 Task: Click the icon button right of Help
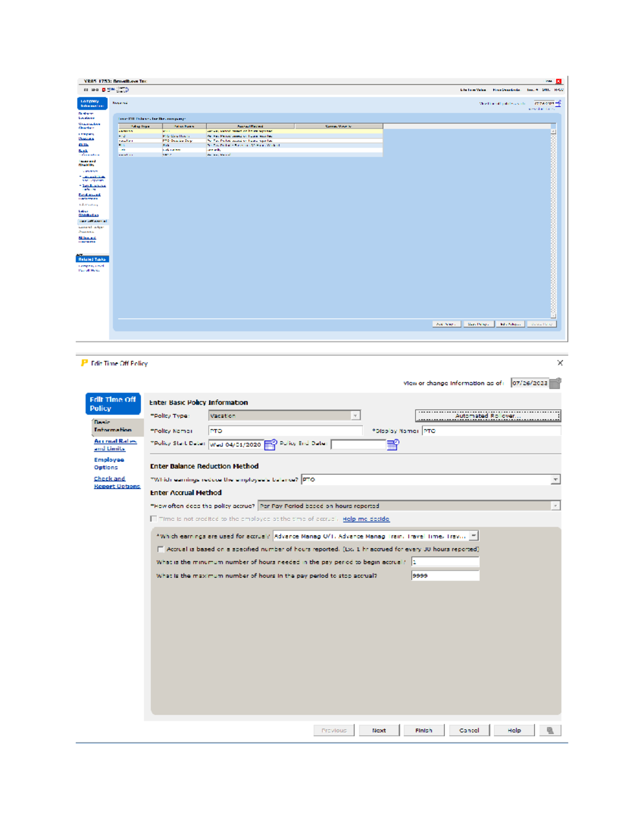click(x=550, y=730)
